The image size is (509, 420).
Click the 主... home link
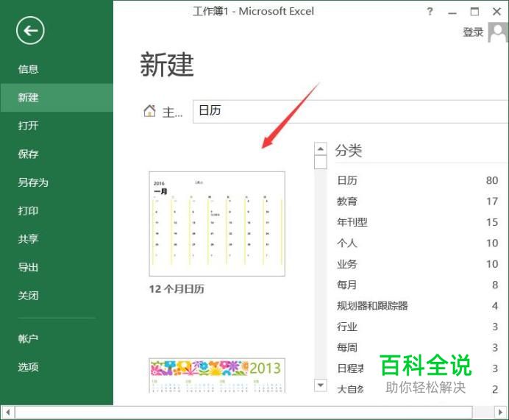pos(172,112)
